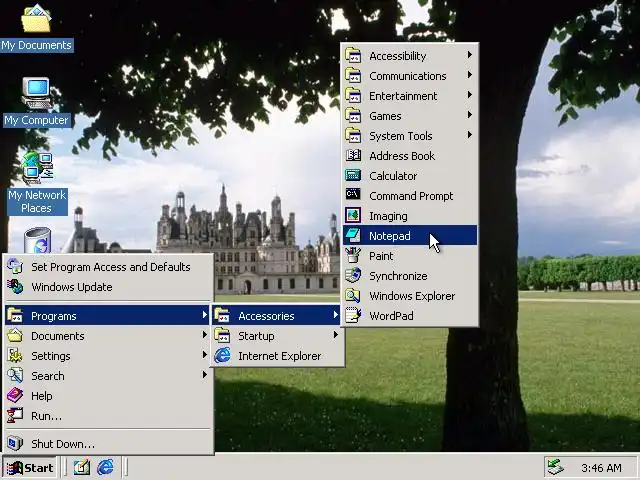This screenshot has width=640, height=480.
Task: Select Accessories in the Programs submenu
Action: point(277,316)
